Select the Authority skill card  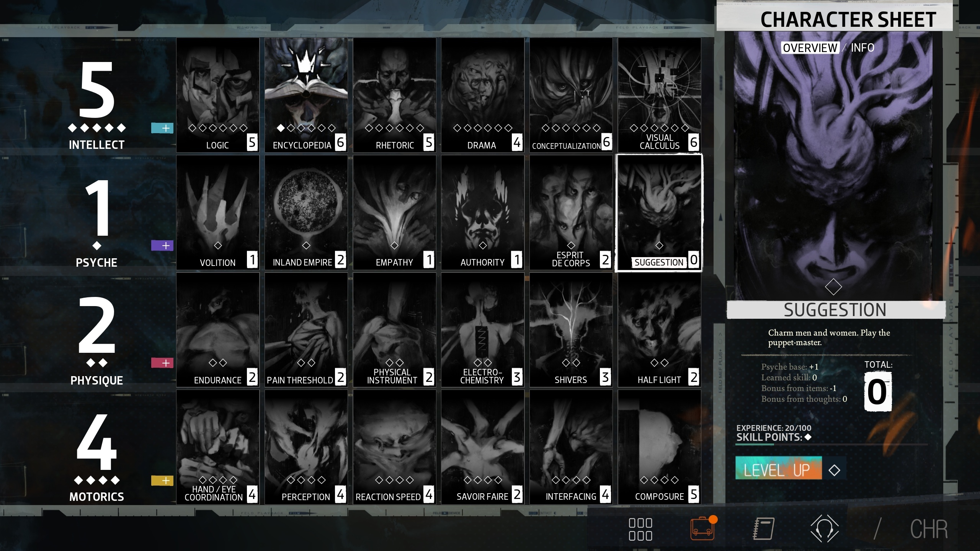483,213
